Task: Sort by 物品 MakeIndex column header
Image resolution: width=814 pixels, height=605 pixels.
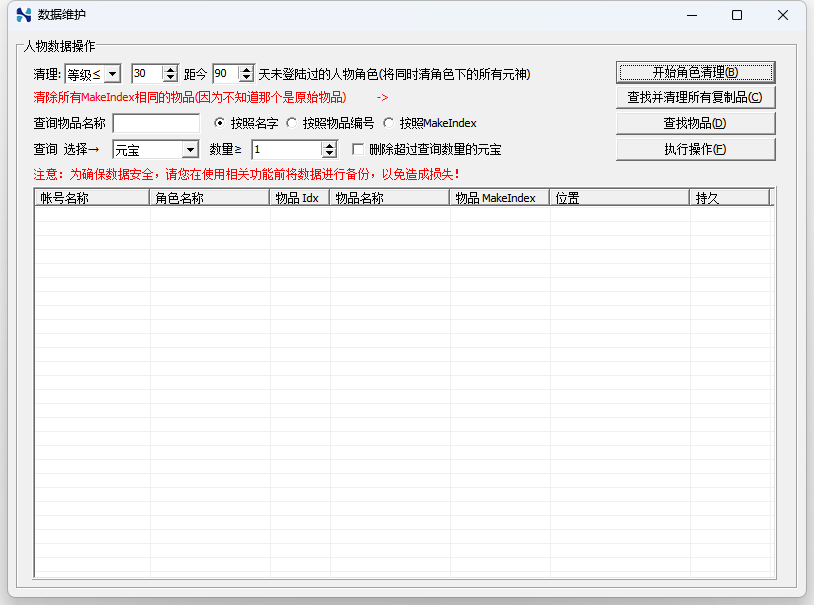Action: click(499, 198)
